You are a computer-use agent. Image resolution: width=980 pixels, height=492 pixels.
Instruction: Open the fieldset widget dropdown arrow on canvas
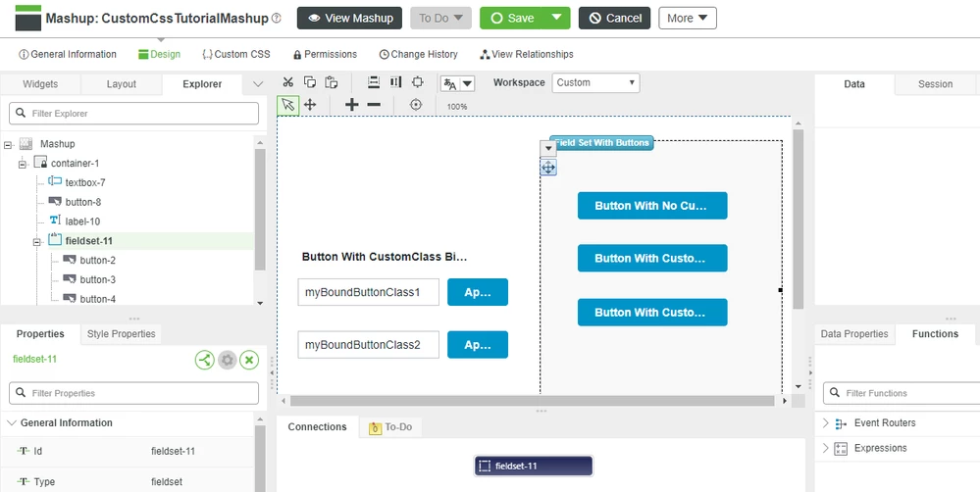(547, 149)
